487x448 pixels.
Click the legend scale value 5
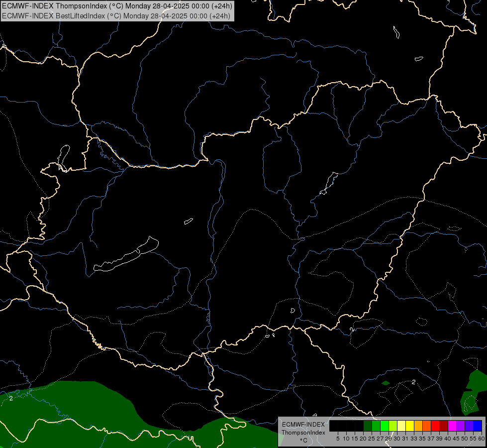(338, 439)
